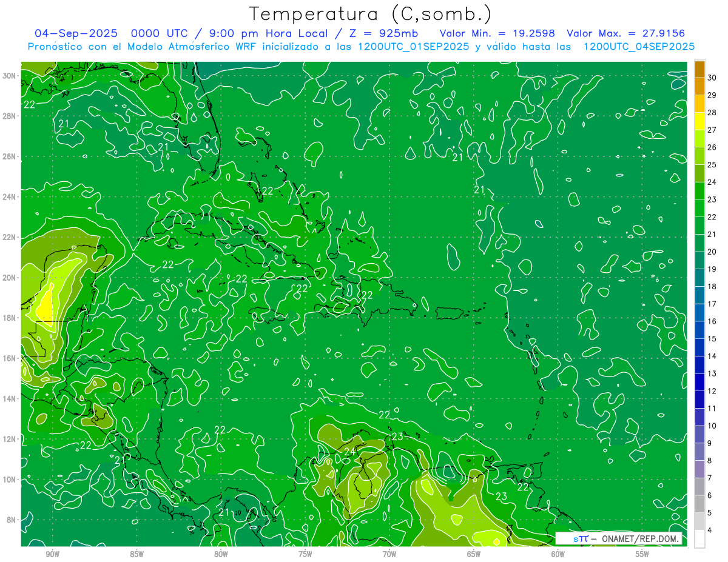Click the "75W" longitude axis label
Image resolution: width=728 pixels, height=562 pixels.
(305, 554)
